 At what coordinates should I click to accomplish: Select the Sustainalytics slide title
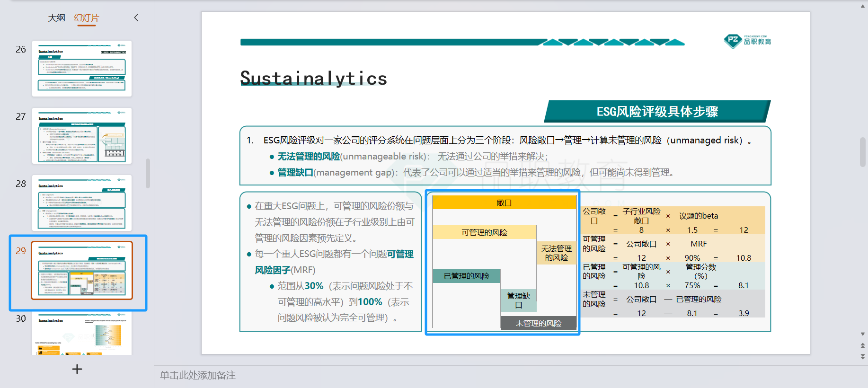[x=314, y=79]
